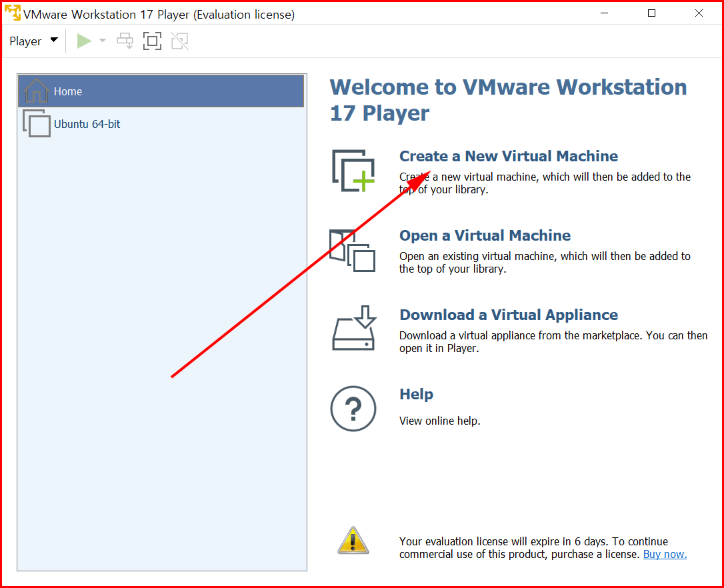724x588 pixels.
Task: Click the open virtual machine icon
Action: 352,251
